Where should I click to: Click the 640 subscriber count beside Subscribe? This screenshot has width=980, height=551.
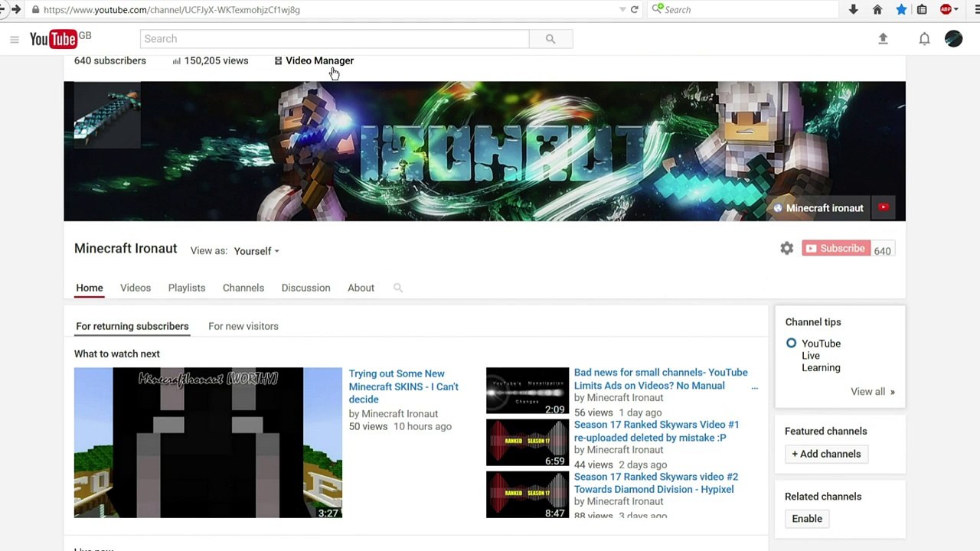coord(882,250)
